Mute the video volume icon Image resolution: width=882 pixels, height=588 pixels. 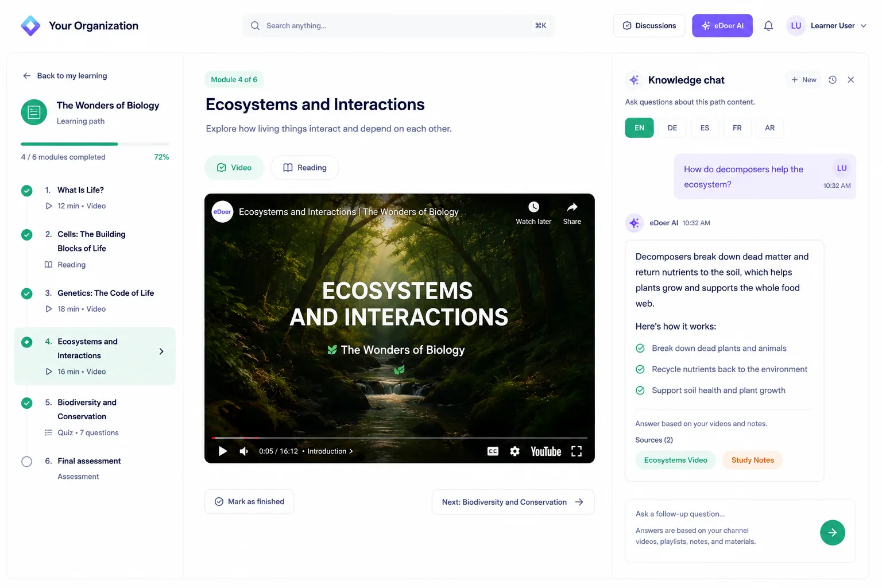(244, 451)
